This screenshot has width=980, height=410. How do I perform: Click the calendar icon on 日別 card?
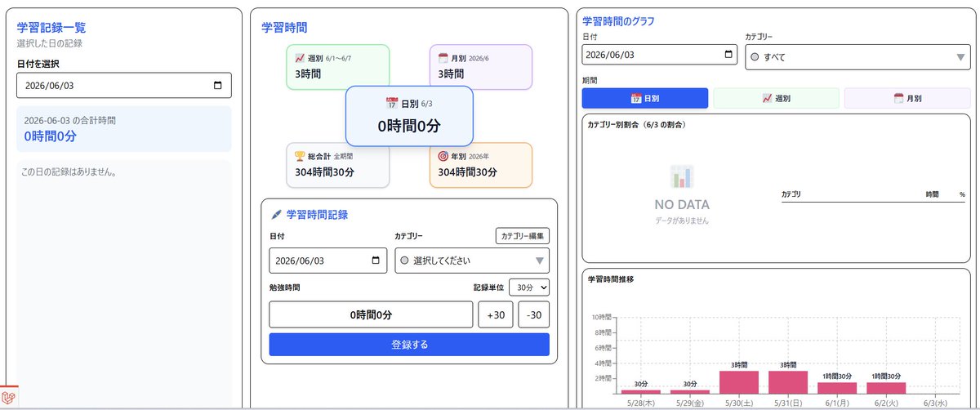(391, 104)
